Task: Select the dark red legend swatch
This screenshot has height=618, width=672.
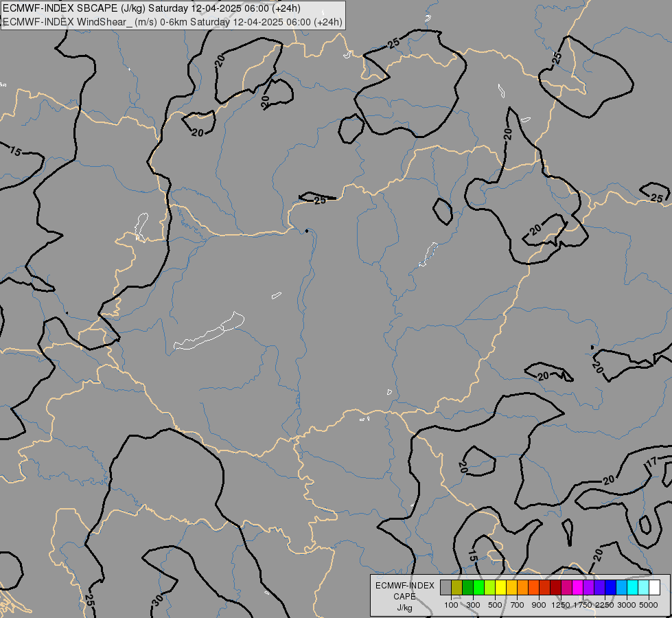Action: [x=556, y=587]
